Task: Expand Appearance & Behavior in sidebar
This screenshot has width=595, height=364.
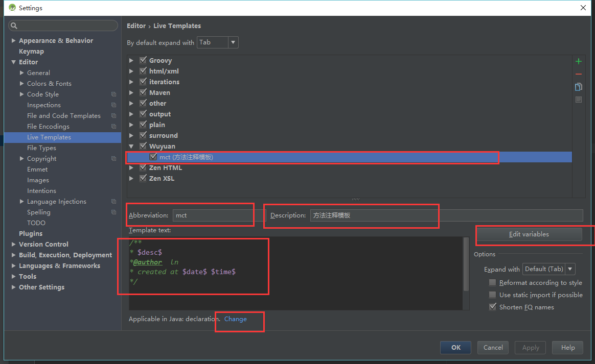Action: 14,40
